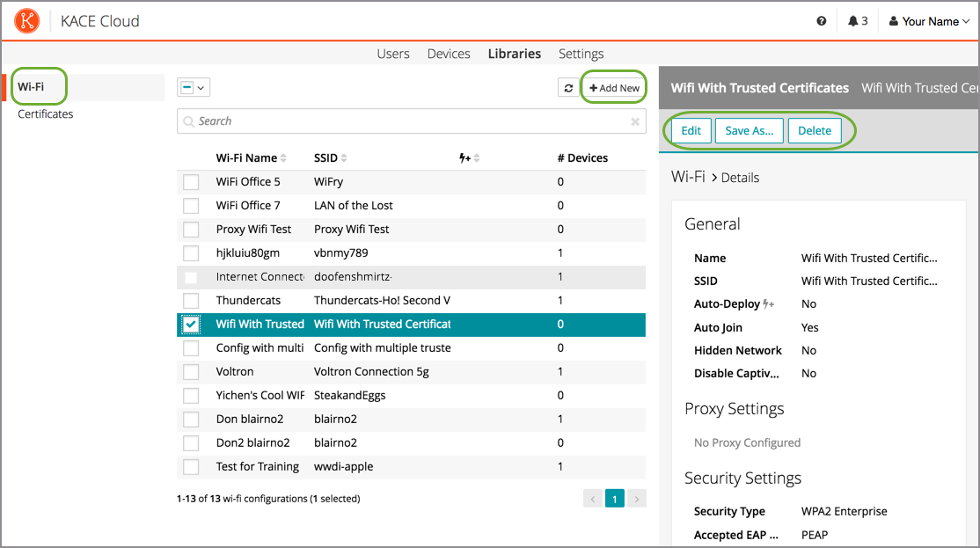
Task: Sort by the Auto-Deploy lightning column icon
Action: tap(469, 158)
